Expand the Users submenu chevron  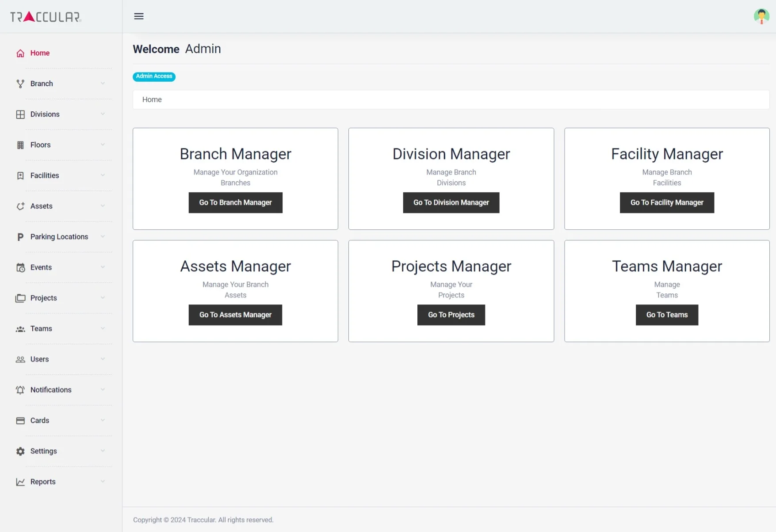(x=103, y=359)
